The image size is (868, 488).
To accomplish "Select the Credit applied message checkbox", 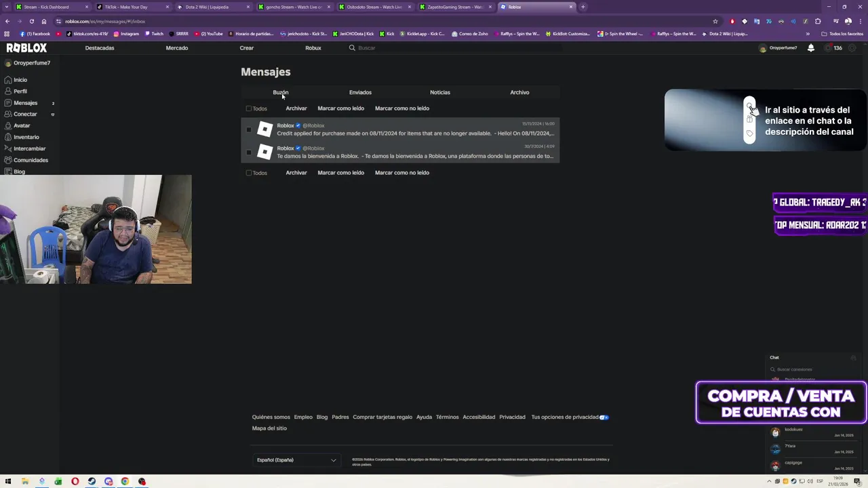I will click(249, 129).
